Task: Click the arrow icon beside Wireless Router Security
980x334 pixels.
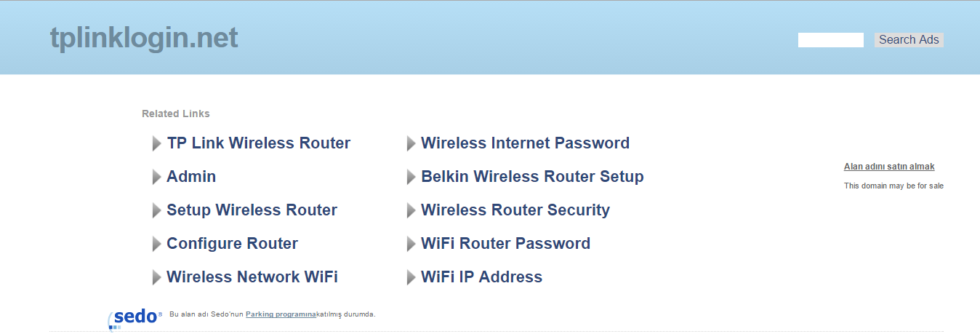Action: pos(411,211)
